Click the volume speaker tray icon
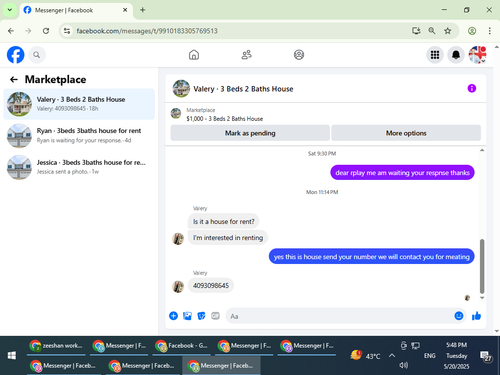Screen dimensions: 500x375 [403, 366]
